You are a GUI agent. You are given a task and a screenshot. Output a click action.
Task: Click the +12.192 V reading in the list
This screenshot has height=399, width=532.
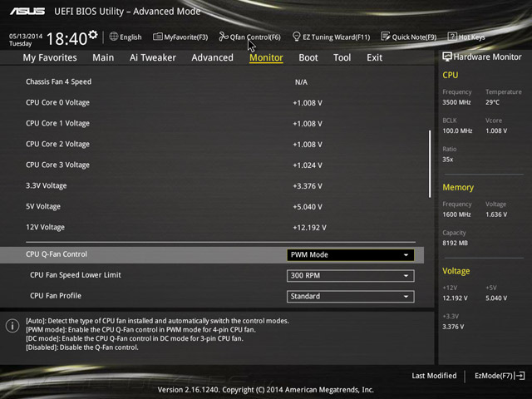(309, 227)
